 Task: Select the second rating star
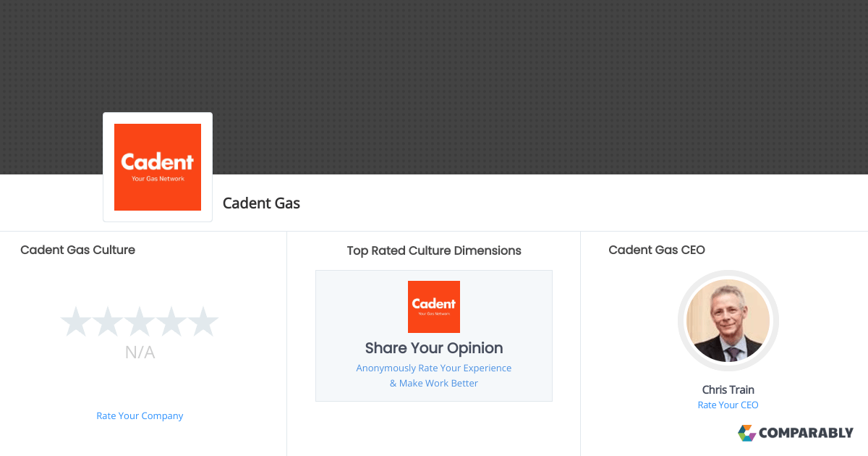[x=107, y=322]
